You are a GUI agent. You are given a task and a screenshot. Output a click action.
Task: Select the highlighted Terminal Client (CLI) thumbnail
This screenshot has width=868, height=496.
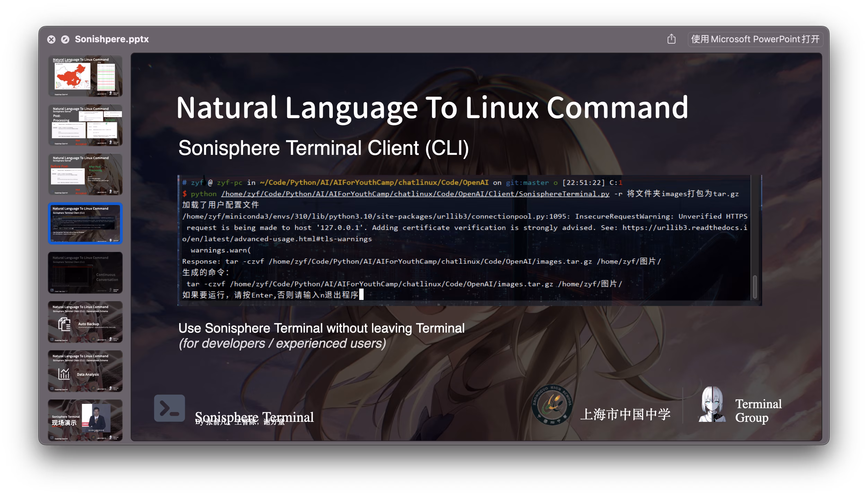[85, 223]
